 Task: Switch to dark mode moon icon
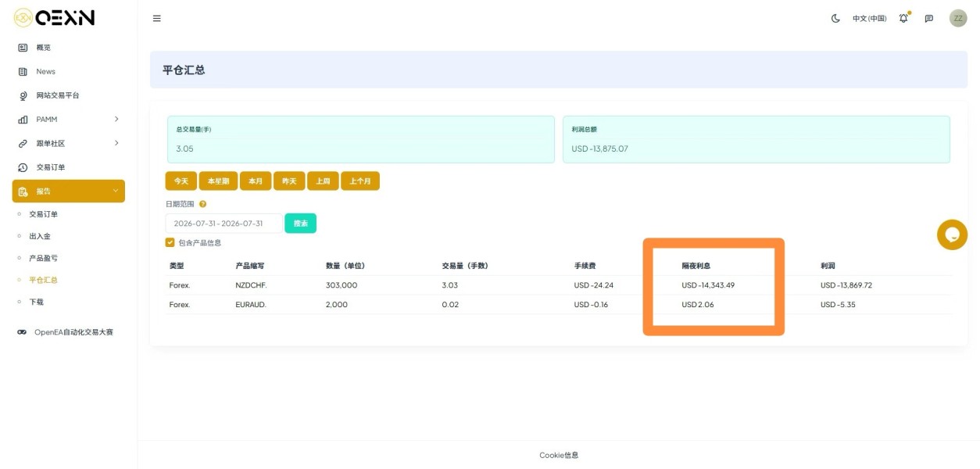(835, 18)
